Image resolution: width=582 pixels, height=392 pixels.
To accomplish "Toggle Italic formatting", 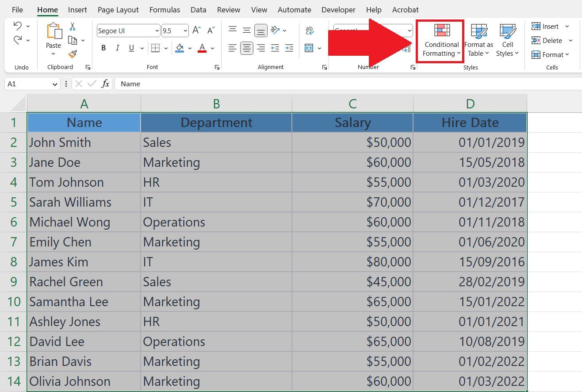I will pyautogui.click(x=117, y=48).
